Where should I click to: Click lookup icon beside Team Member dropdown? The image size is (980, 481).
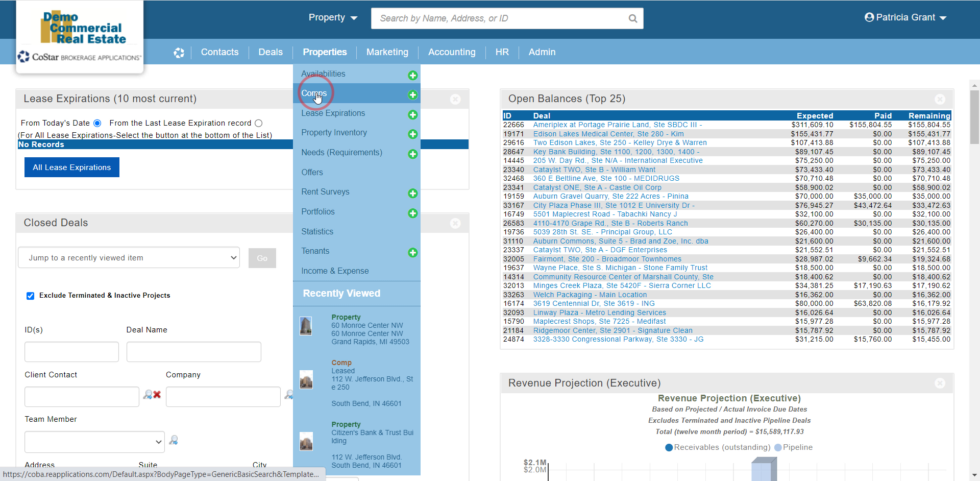tap(174, 440)
